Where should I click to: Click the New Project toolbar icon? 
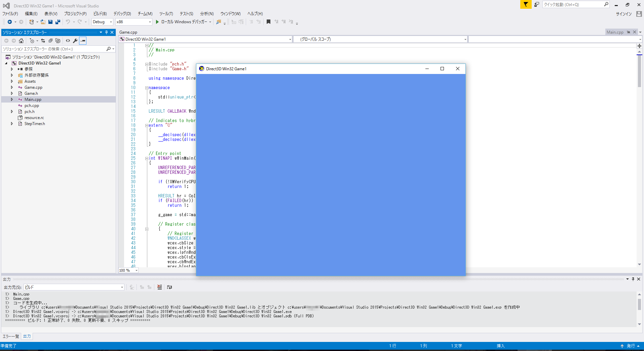pos(31,22)
